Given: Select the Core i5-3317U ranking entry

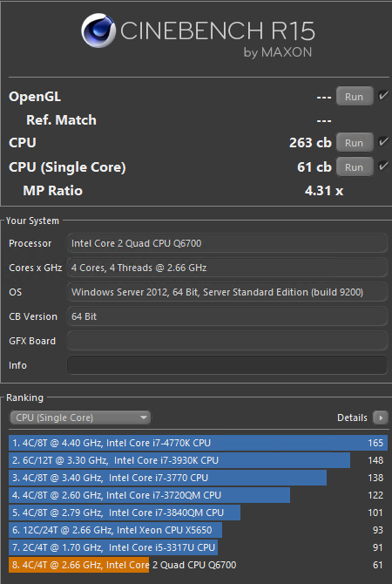Looking at the screenshot, I should (198, 547).
